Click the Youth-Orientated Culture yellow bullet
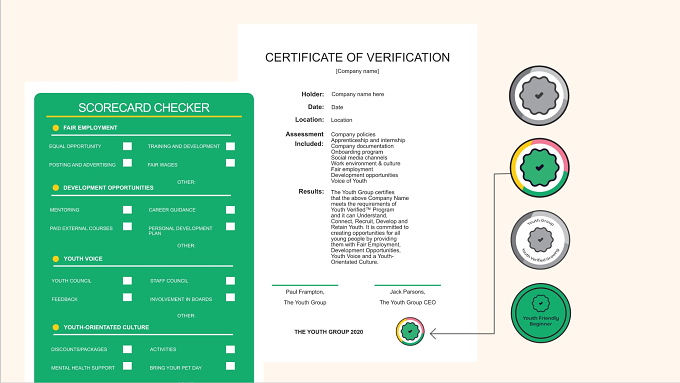 (56, 327)
